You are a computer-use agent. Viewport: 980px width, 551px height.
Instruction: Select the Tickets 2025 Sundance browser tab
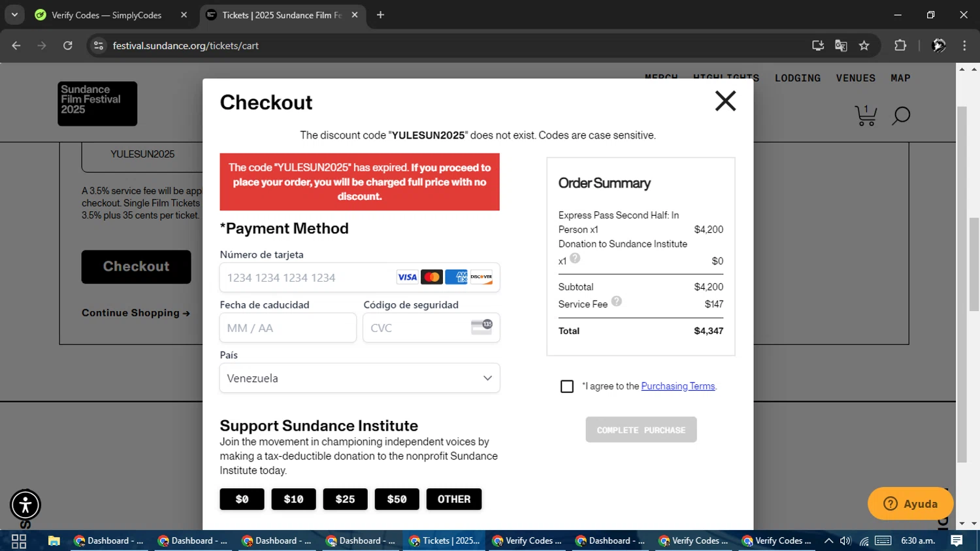coord(281,14)
